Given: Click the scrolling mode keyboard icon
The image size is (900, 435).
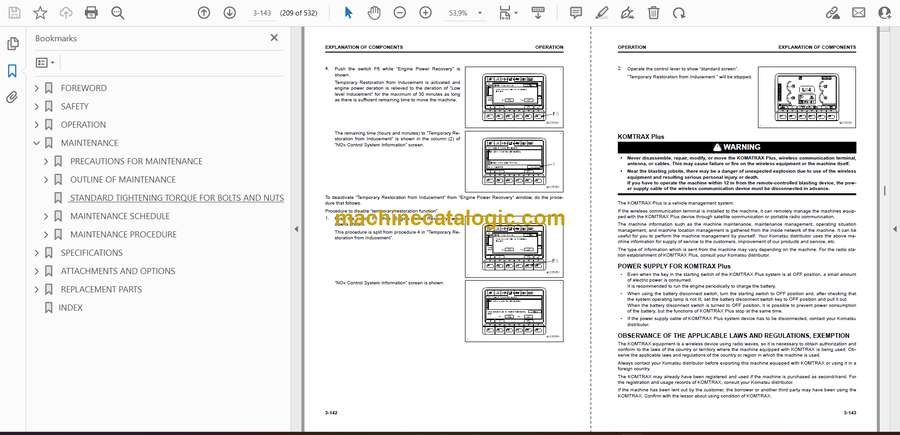Looking at the screenshot, I should pos(538,13).
